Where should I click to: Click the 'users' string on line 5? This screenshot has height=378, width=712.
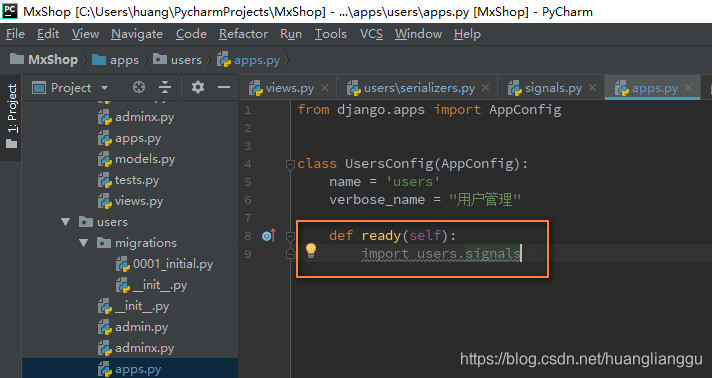413,182
